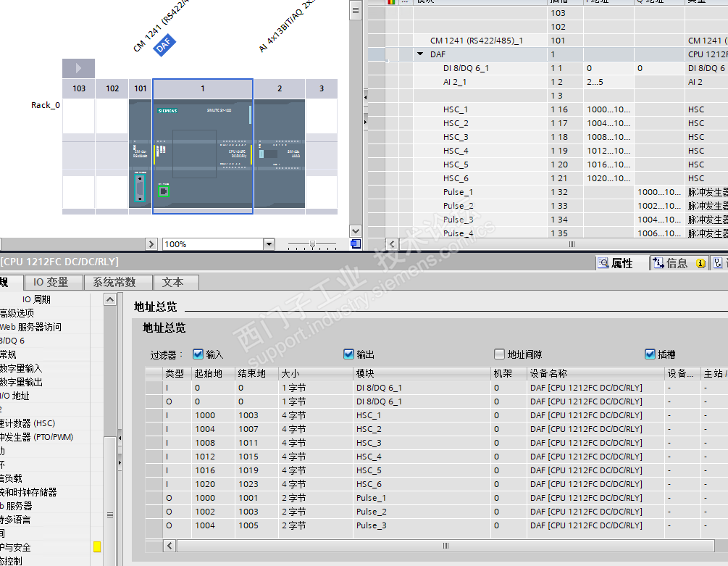Click the yellow info indicator icon
Viewport: 728px width, 566px height.
700,263
